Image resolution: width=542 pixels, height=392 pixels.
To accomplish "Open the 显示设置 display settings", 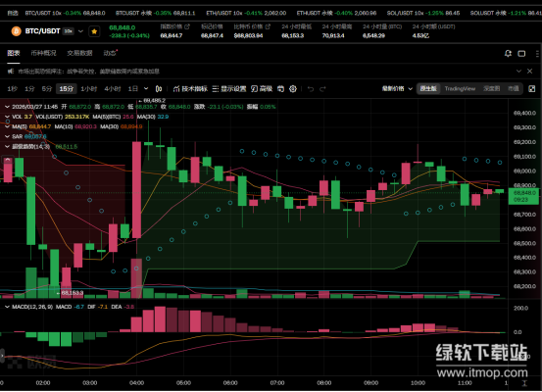I will 228,89.
